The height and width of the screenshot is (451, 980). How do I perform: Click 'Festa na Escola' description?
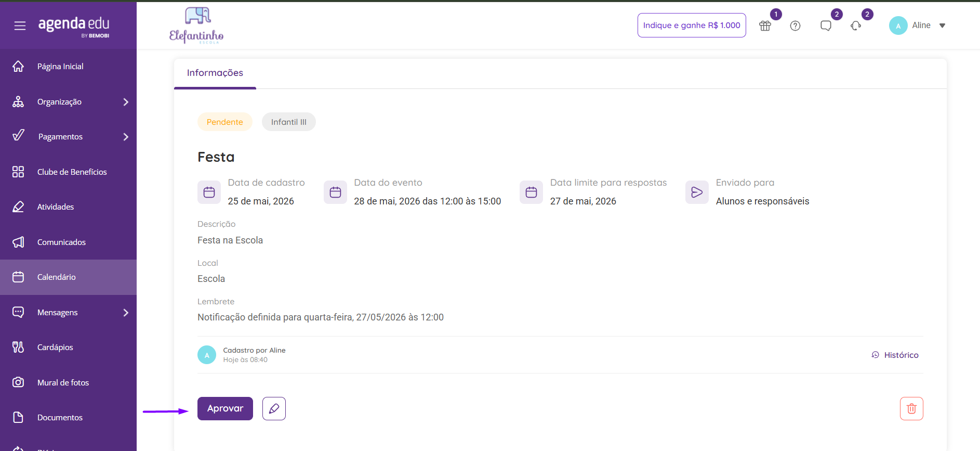(230, 240)
